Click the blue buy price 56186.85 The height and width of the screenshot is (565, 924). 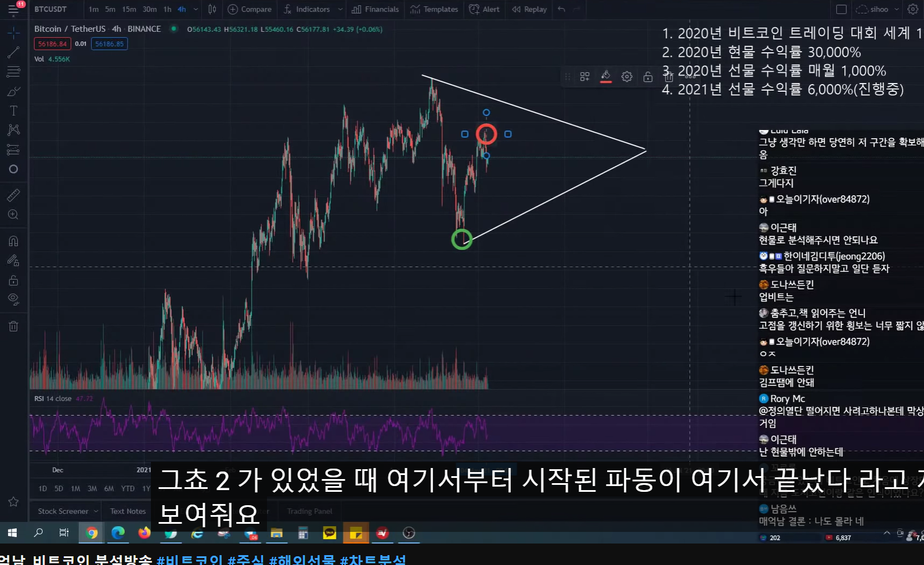110,44
